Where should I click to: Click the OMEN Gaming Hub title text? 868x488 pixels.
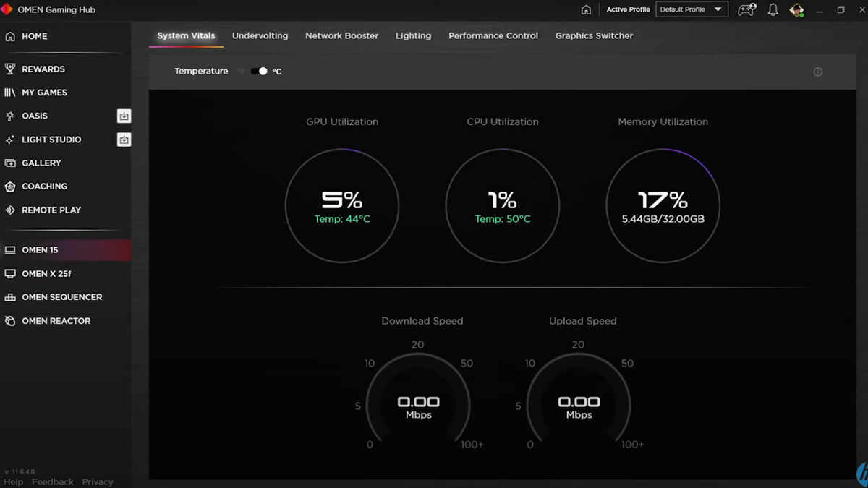[56, 10]
